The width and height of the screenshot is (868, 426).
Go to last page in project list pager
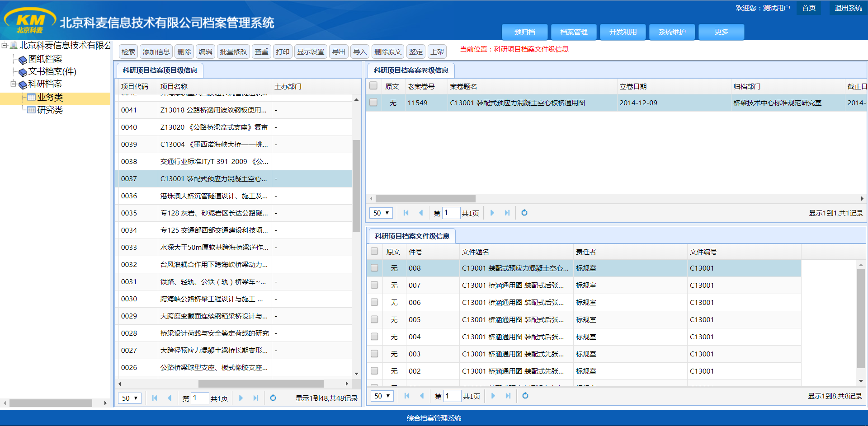point(256,398)
